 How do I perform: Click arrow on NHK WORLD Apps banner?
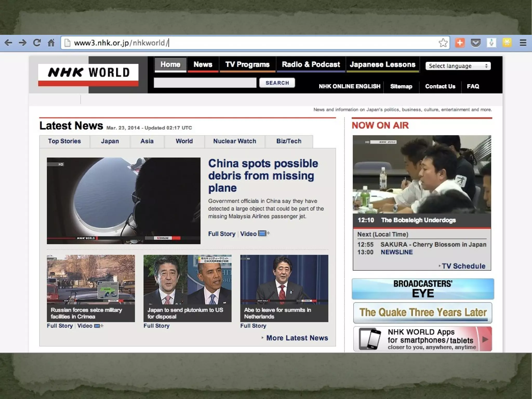click(485, 339)
